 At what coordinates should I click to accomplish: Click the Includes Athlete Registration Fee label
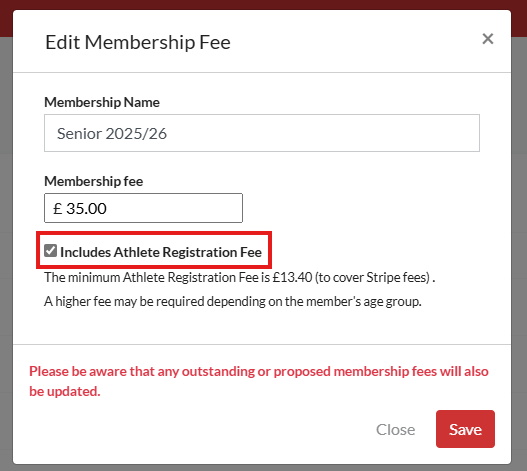click(161, 252)
